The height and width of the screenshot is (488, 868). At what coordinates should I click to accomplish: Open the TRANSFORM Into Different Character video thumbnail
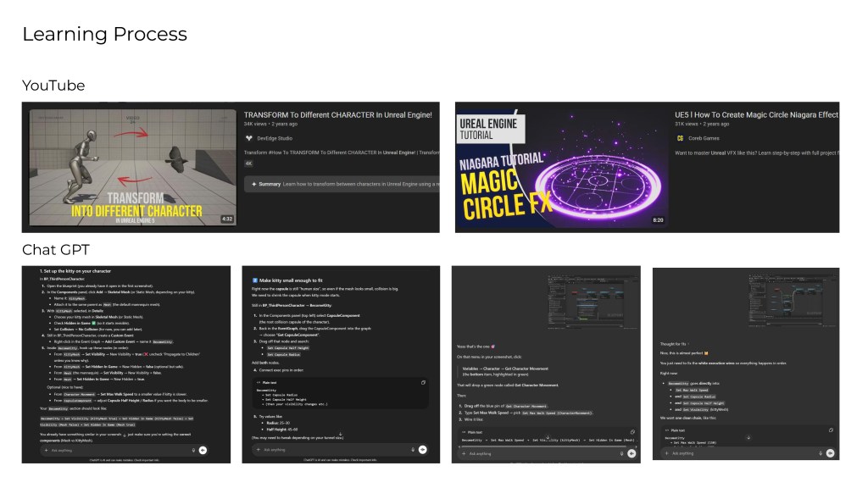pyautogui.click(x=128, y=167)
